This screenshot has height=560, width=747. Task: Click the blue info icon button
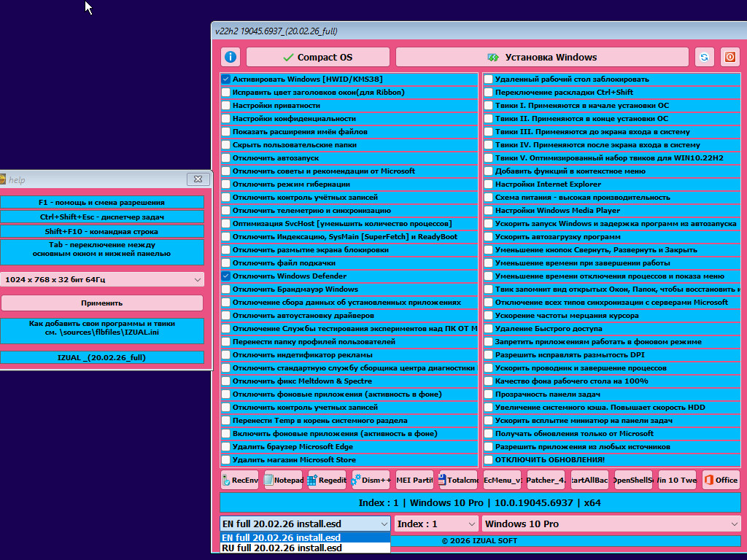point(231,57)
